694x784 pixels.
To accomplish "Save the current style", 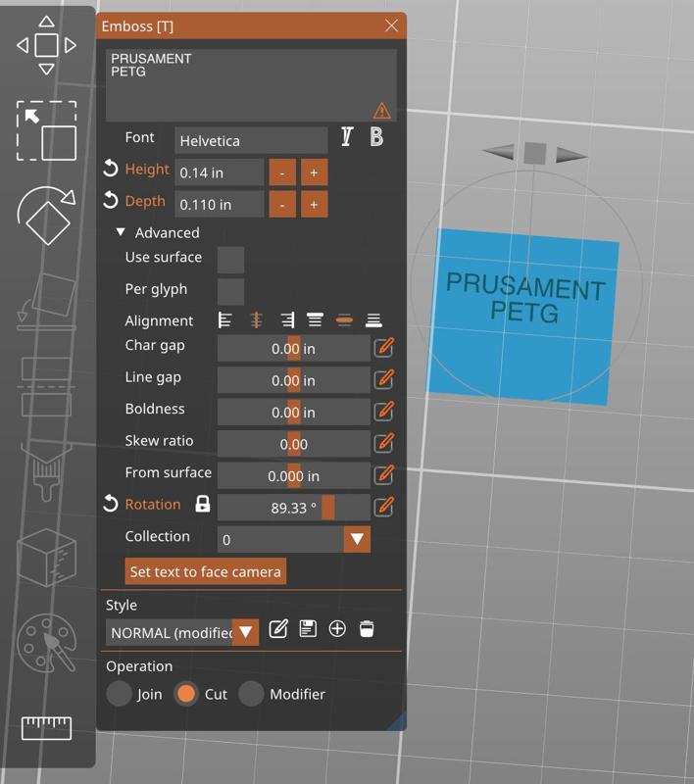I will pos(308,629).
